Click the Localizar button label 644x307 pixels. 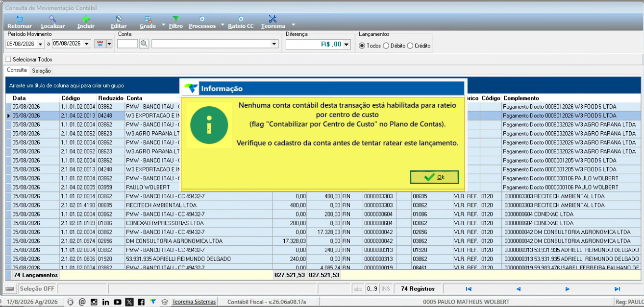[x=52, y=26]
